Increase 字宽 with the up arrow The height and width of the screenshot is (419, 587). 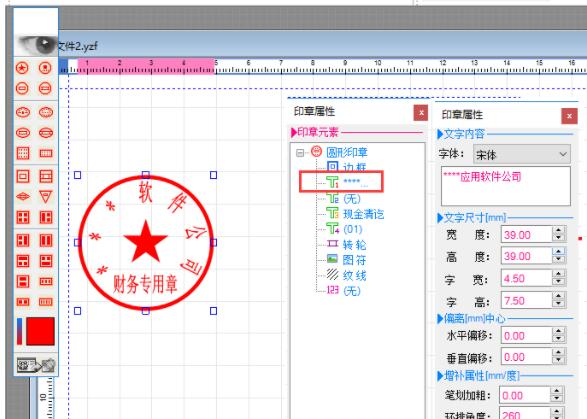[559, 274]
